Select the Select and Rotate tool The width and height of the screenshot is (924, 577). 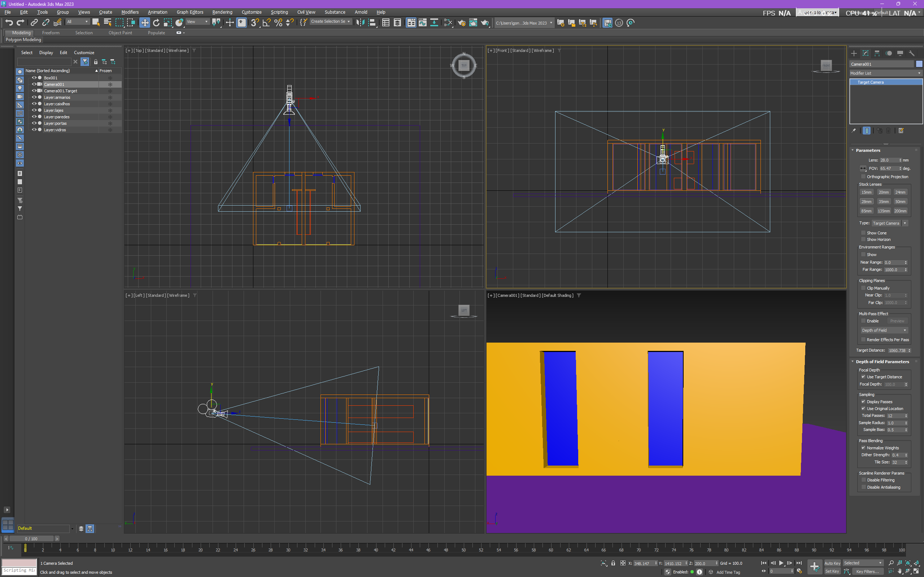[x=156, y=22]
